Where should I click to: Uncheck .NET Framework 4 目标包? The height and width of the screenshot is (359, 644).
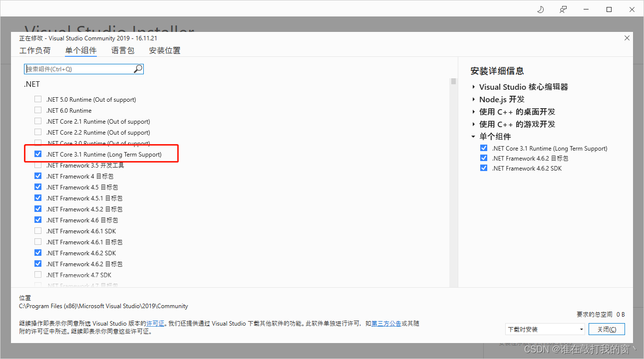pyautogui.click(x=38, y=176)
